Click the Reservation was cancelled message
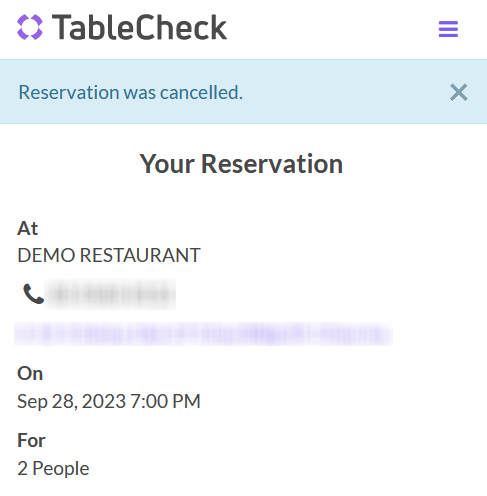Viewport: 487px width, 496px height. click(x=131, y=92)
